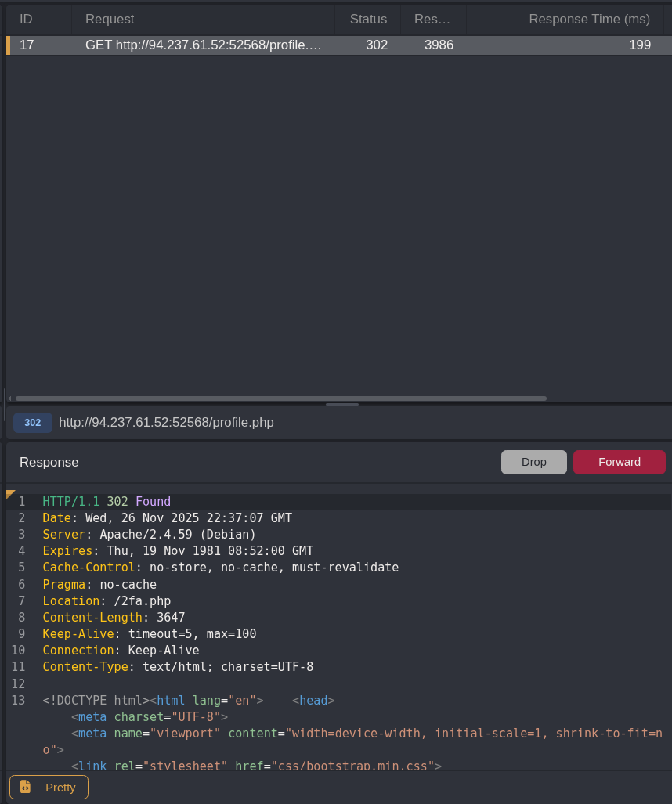
Task: Click the Response Time (ms) column header
Action: click(589, 19)
